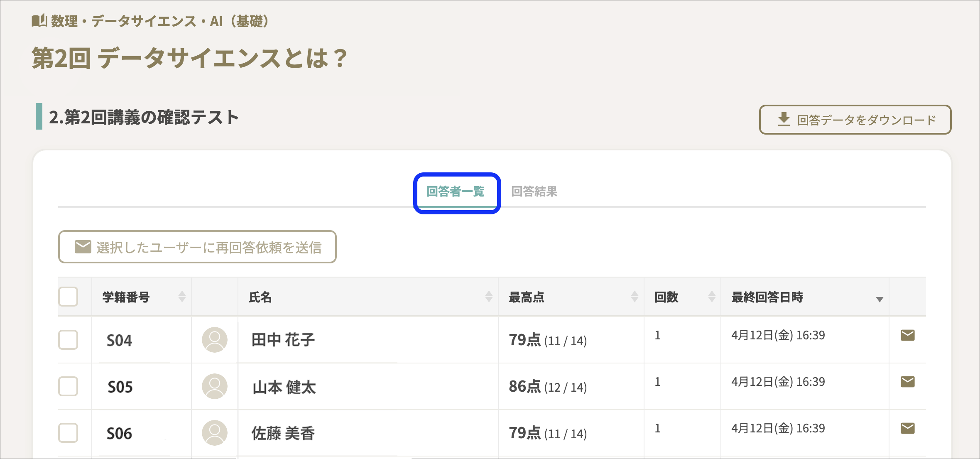Click 田中 花子's score 79点 (11 / 14)

(x=548, y=340)
